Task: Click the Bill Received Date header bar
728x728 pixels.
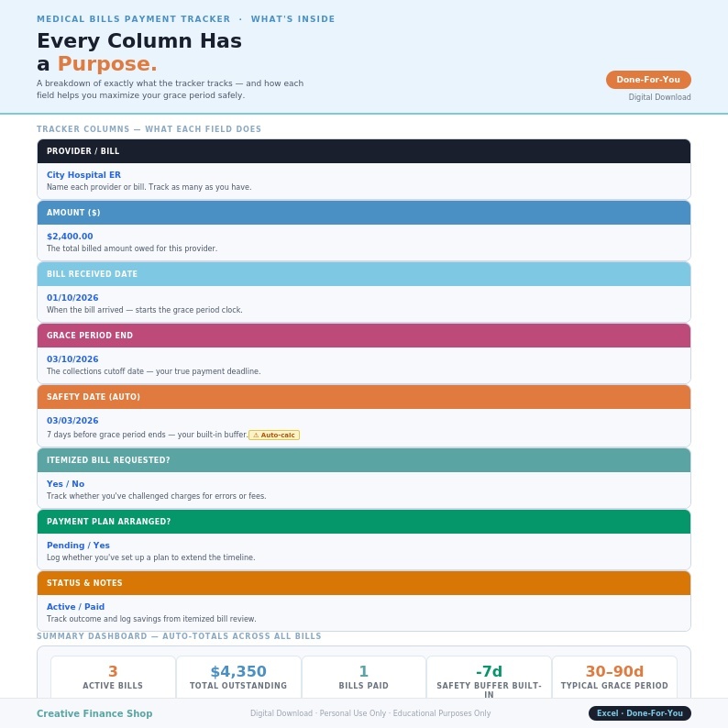Action: pos(363,274)
